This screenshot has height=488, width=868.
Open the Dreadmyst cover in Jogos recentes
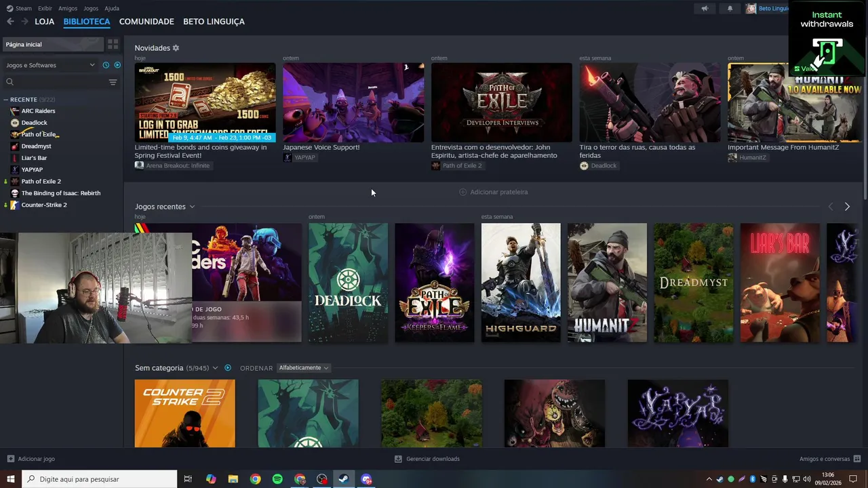tap(693, 283)
